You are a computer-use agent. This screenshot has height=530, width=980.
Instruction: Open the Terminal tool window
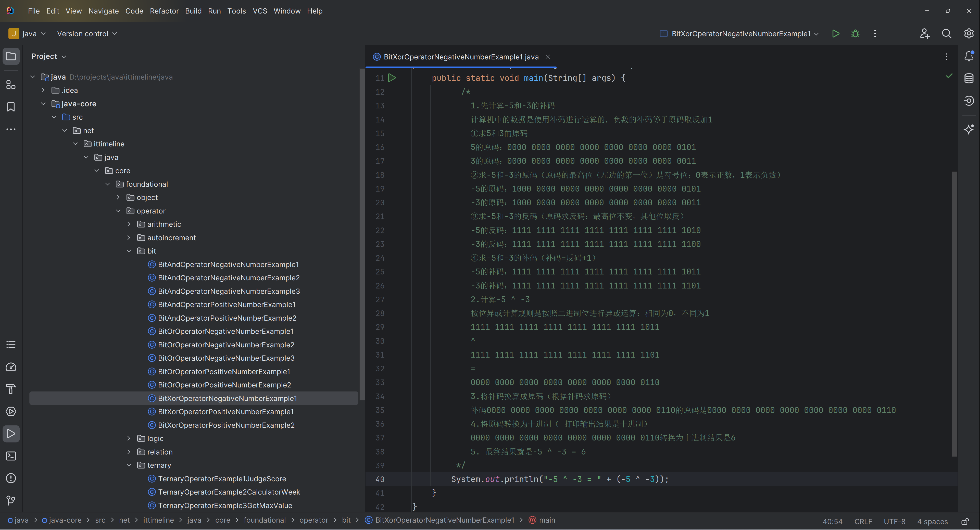pos(11,456)
